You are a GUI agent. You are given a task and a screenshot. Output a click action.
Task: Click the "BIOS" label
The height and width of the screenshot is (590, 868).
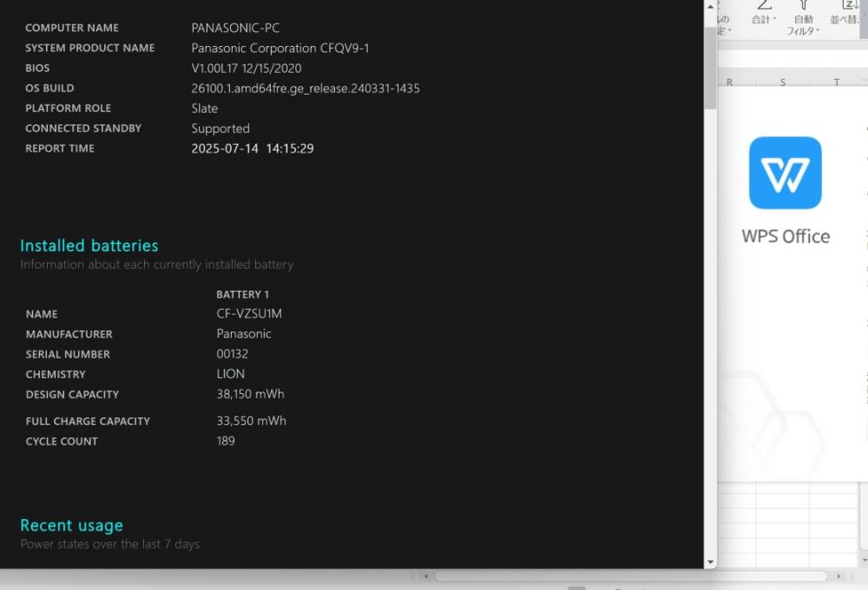(x=37, y=68)
